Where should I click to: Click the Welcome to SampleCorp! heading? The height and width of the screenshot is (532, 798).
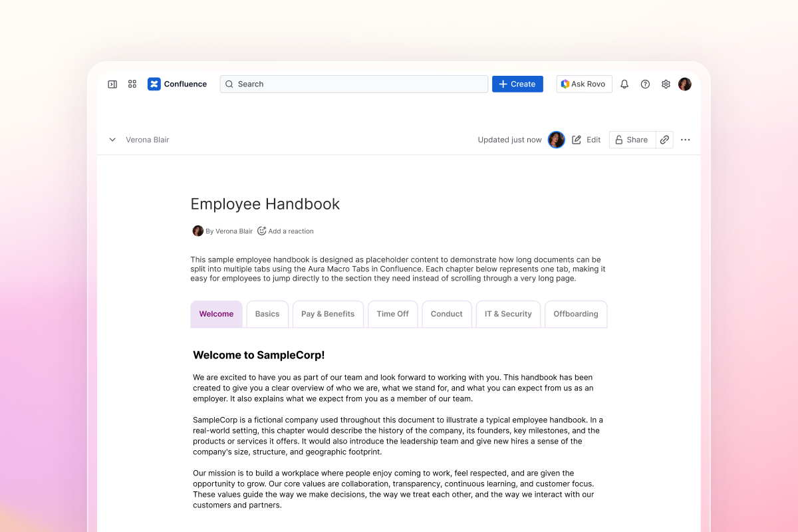pos(259,355)
